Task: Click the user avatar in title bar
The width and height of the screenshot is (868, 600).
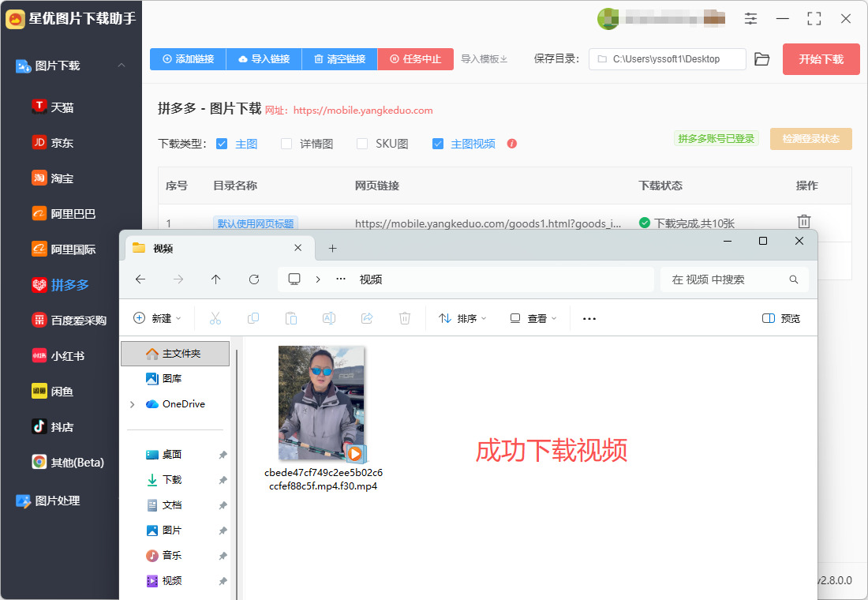Action: pyautogui.click(x=608, y=18)
